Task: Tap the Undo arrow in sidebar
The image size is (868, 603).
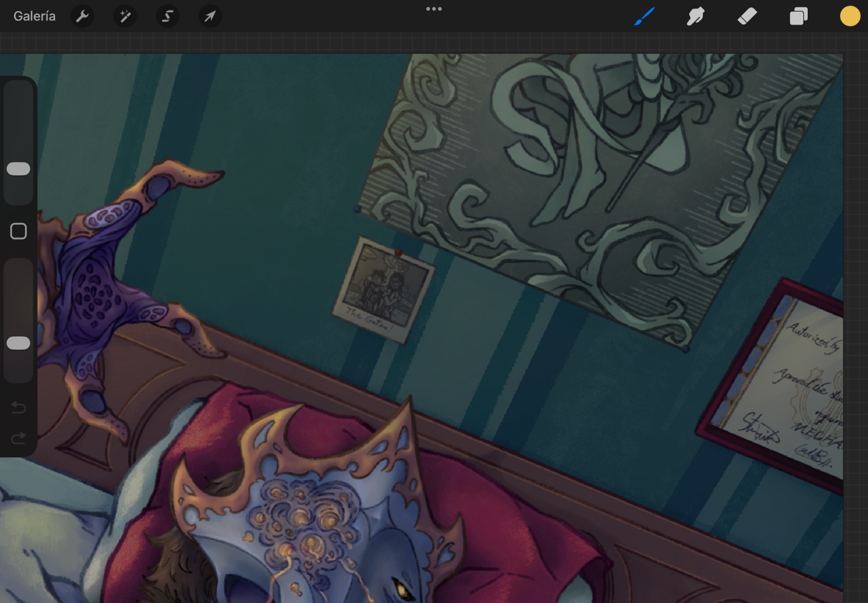Action: 18,408
